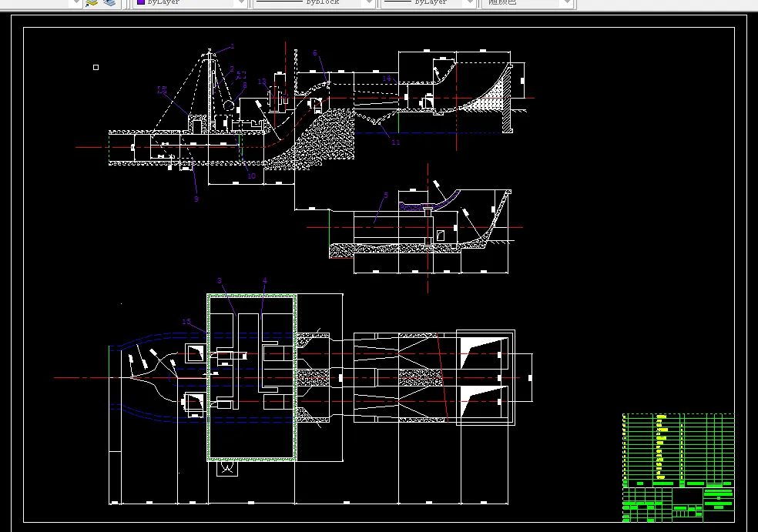
Task: Click the layer stack icon with arrow
Action: (92, 2)
